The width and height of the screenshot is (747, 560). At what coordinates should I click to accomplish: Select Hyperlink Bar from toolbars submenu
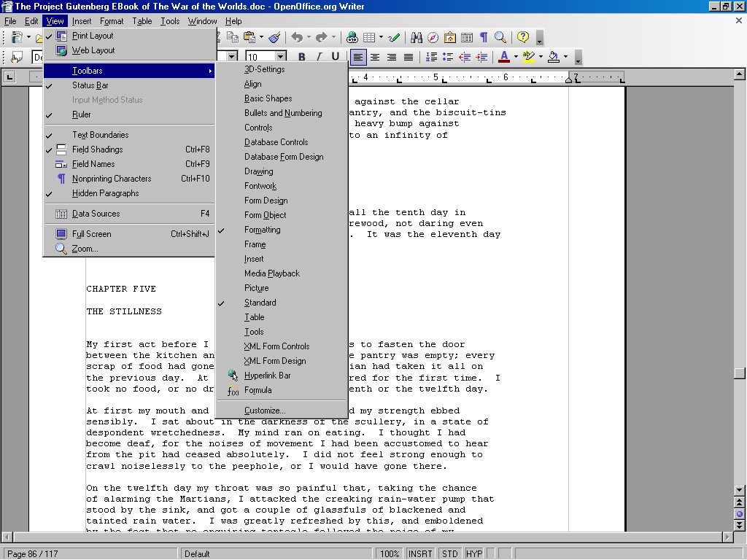point(267,376)
